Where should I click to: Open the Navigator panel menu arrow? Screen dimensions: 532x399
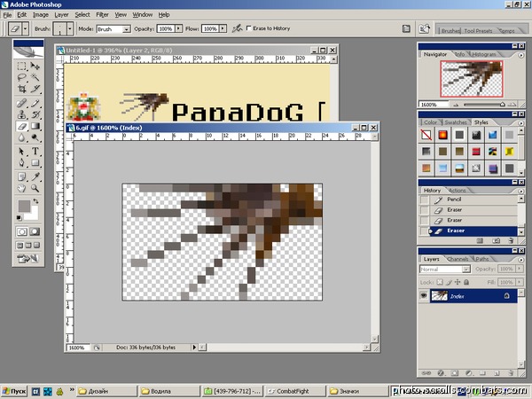click(521, 55)
